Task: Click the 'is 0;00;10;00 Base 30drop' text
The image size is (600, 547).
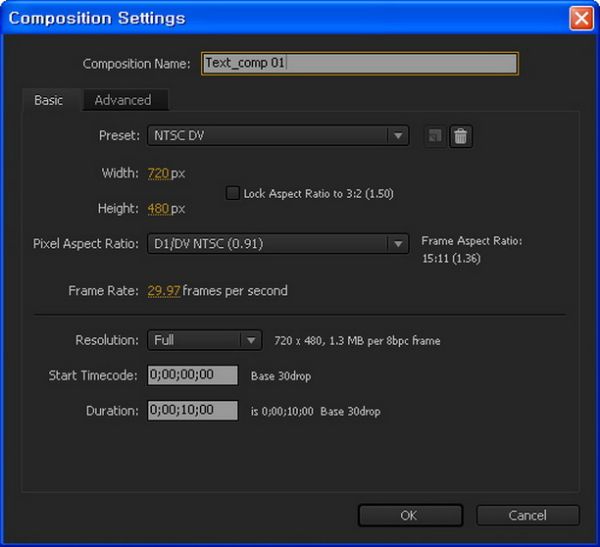Action: (x=316, y=411)
